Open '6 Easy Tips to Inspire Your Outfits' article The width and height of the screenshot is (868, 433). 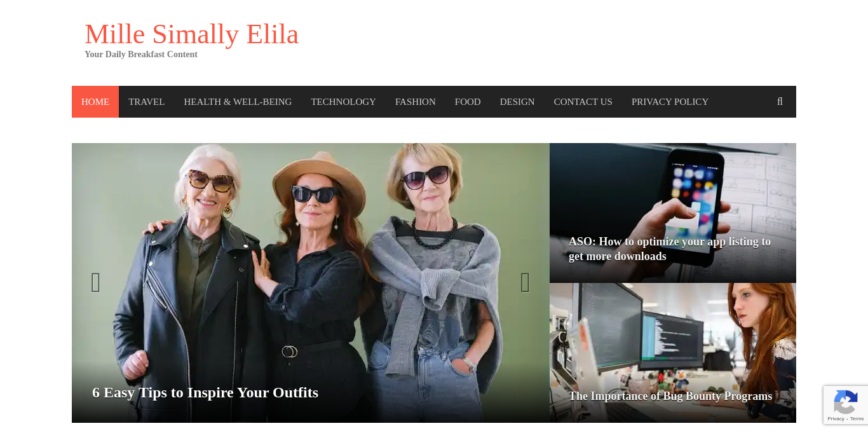(x=205, y=392)
